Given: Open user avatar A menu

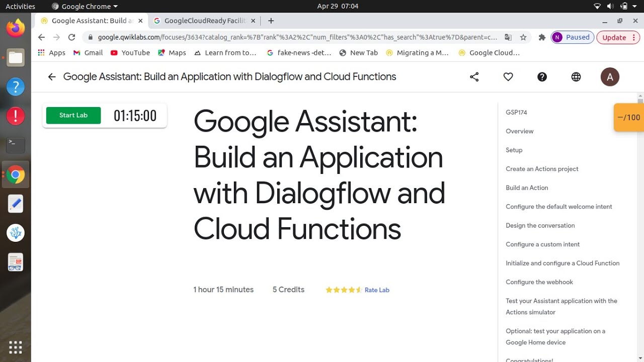Looking at the screenshot, I should tap(610, 77).
